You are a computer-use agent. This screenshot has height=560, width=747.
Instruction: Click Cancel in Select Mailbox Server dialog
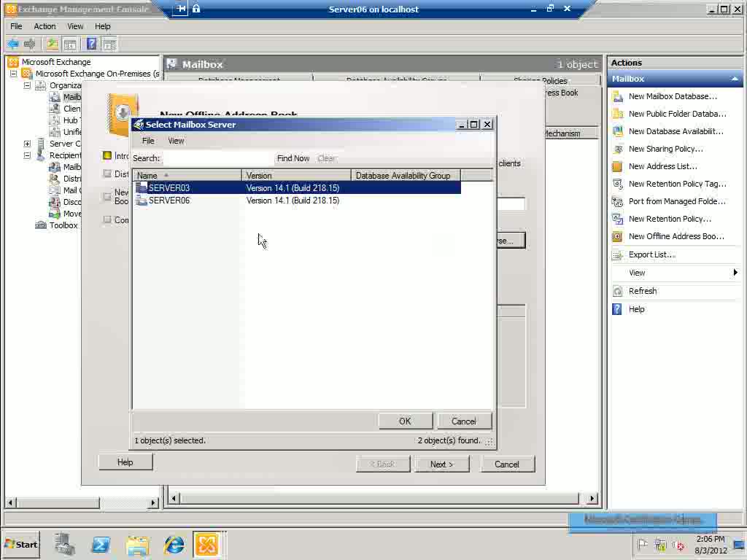463,421
